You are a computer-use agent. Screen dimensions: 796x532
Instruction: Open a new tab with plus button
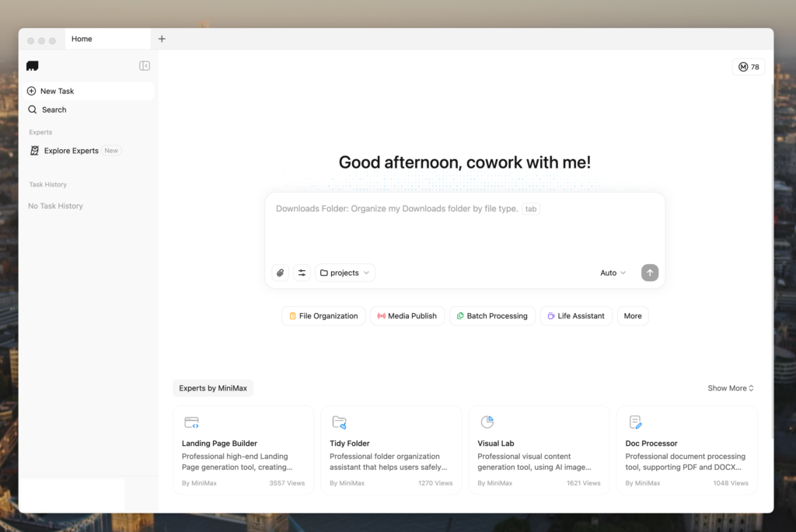click(162, 39)
